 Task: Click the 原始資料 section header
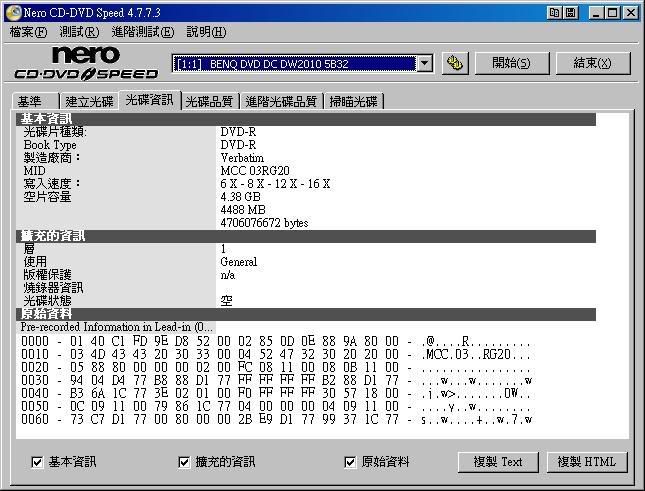(306, 314)
